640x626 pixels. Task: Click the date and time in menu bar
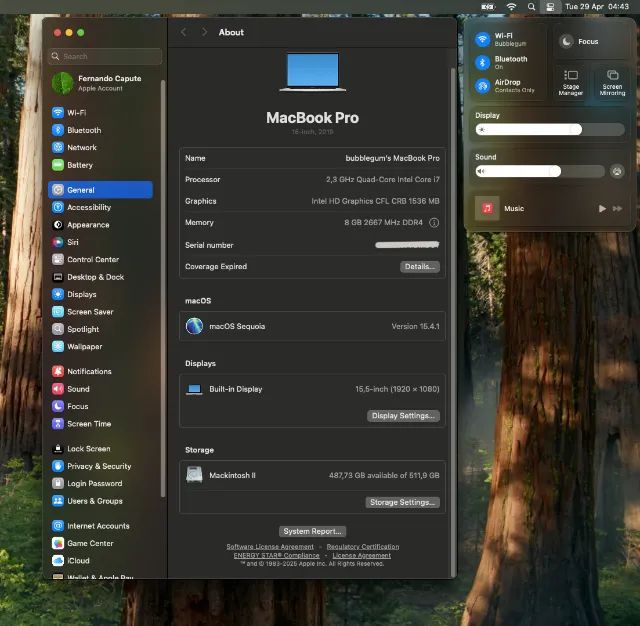click(x=596, y=7)
